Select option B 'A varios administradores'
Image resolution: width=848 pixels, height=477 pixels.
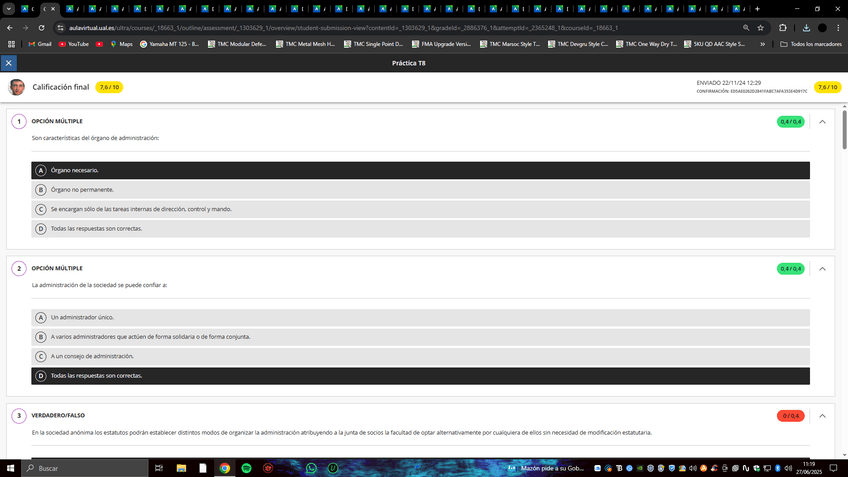(420, 337)
